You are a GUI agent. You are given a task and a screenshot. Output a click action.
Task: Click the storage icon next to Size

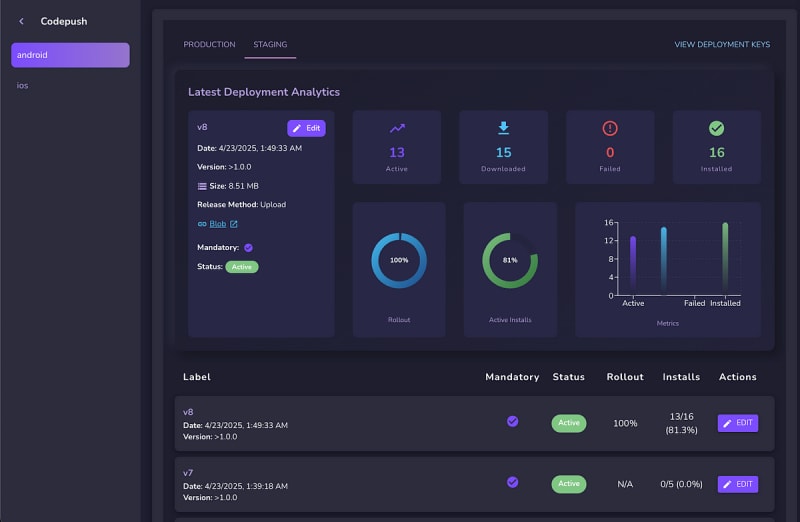[x=202, y=186]
